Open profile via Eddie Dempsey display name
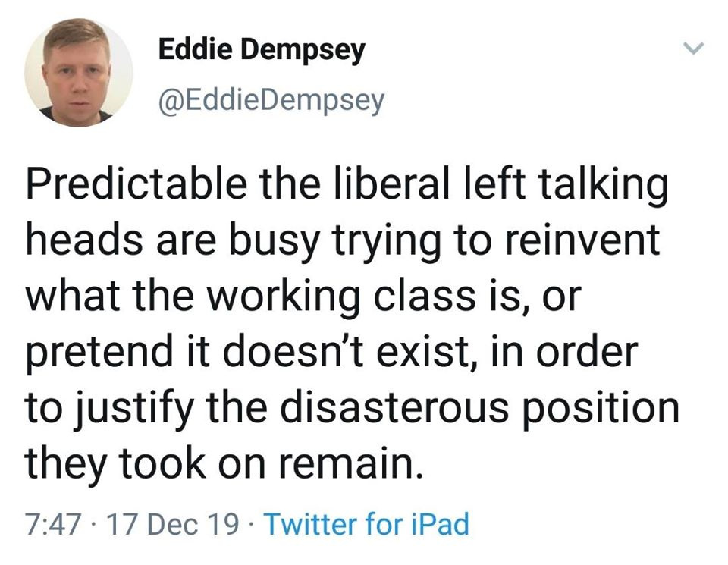Screen dimensions: 728x565 pos(262,50)
